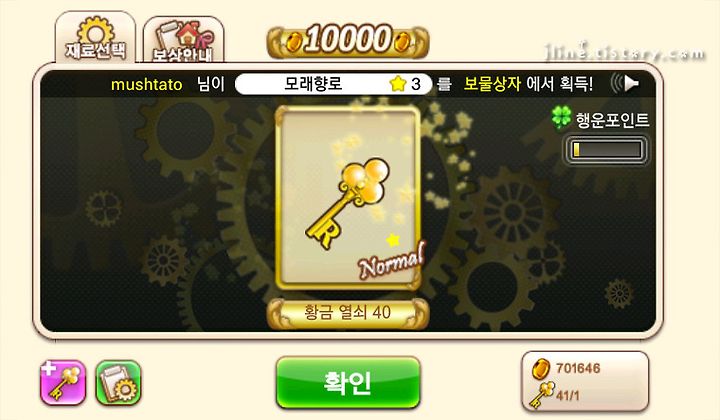The height and width of the screenshot is (420, 720).
Task: Click the 보물상자 highlighted text
Action: [492, 84]
